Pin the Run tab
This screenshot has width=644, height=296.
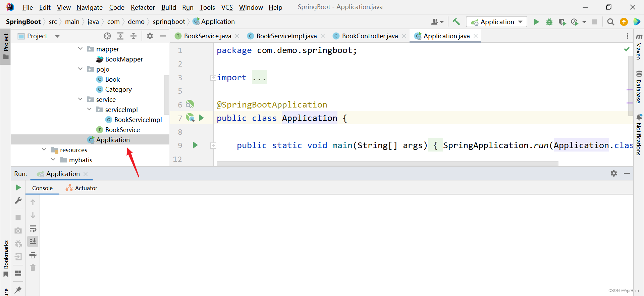(x=18, y=290)
